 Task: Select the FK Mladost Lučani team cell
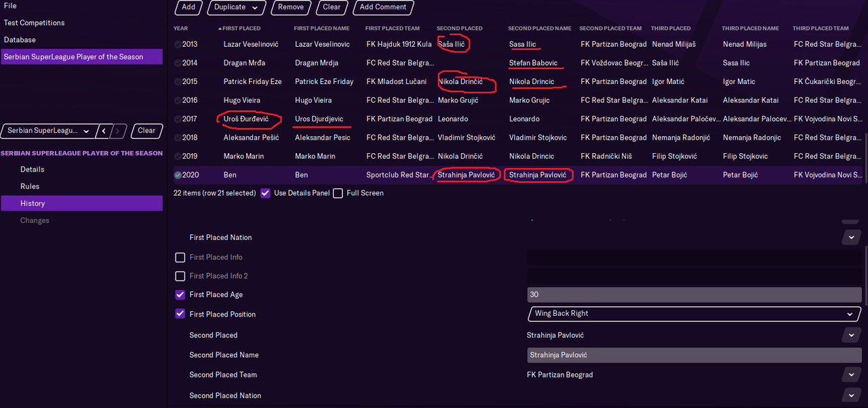pyautogui.click(x=397, y=81)
